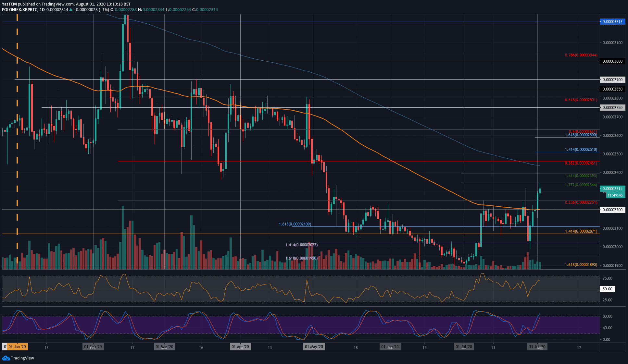Click the 0.00003213 price label
Screen dimensions: 628x364
[x=612, y=22]
